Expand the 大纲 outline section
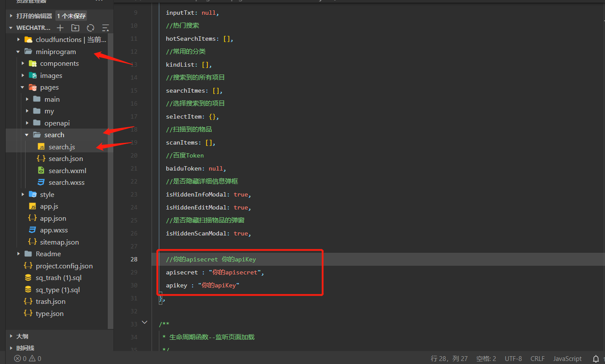The width and height of the screenshot is (605, 364). click(x=22, y=336)
